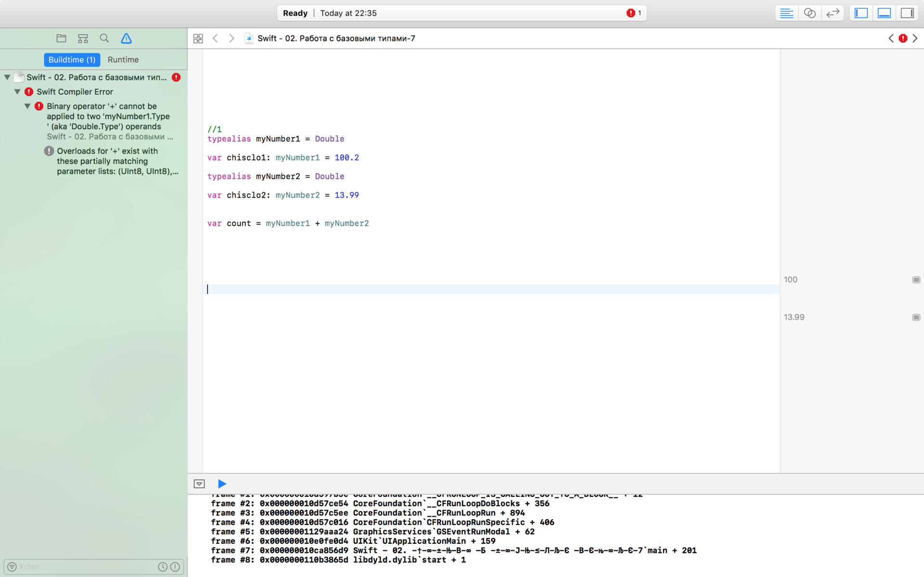Click the value 13.99 in code editor
The width and height of the screenshot is (924, 577).
point(346,195)
